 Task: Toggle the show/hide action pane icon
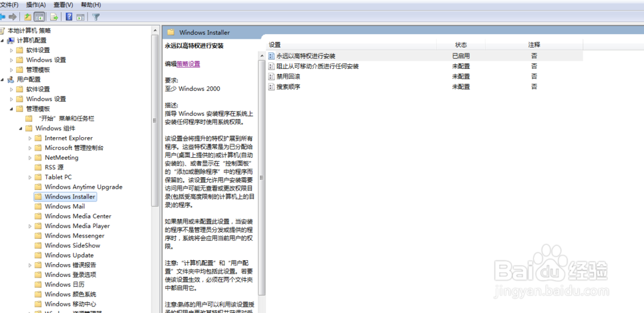coord(80,17)
